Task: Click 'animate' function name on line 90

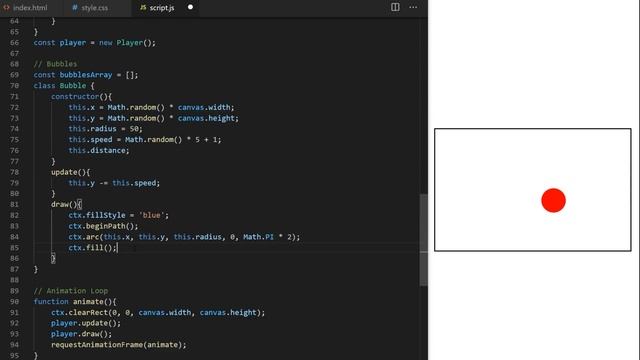Action: 88,302
